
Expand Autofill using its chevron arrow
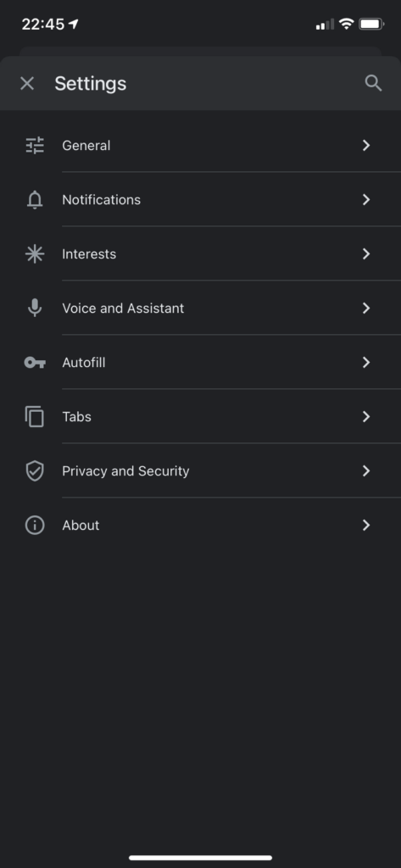(366, 362)
